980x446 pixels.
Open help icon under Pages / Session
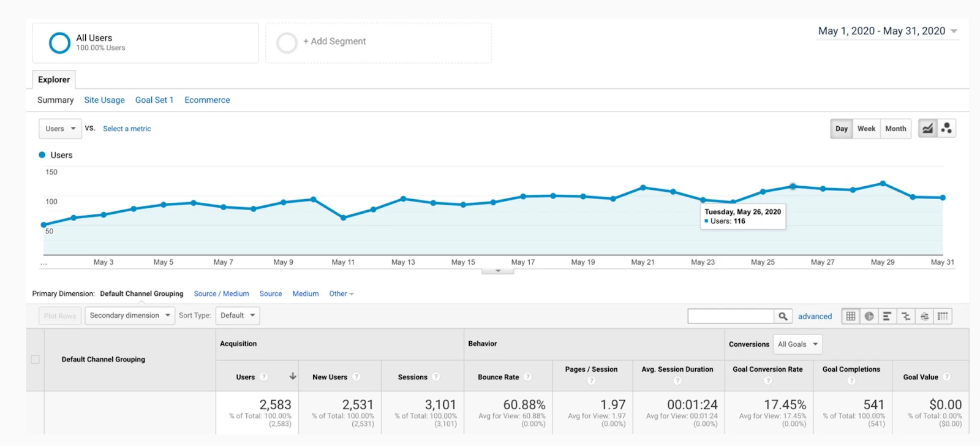click(x=591, y=381)
